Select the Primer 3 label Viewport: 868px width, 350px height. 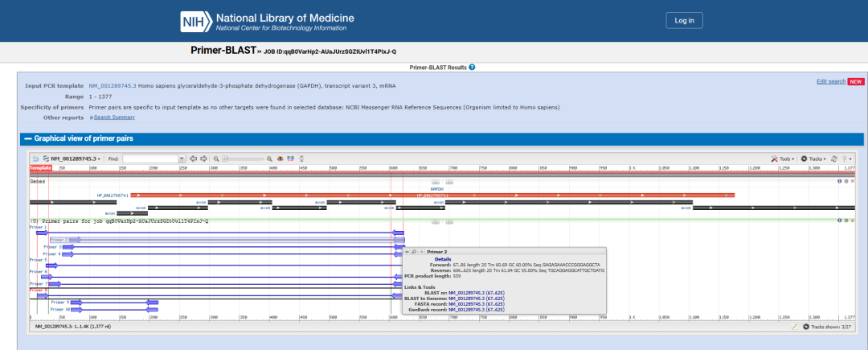[x=52, y=247]
